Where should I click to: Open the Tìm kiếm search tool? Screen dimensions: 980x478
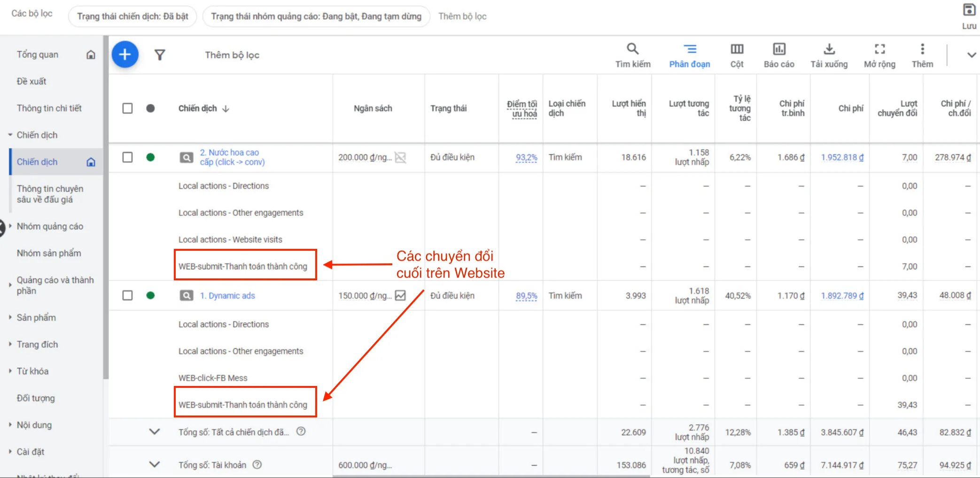[633, 55]
